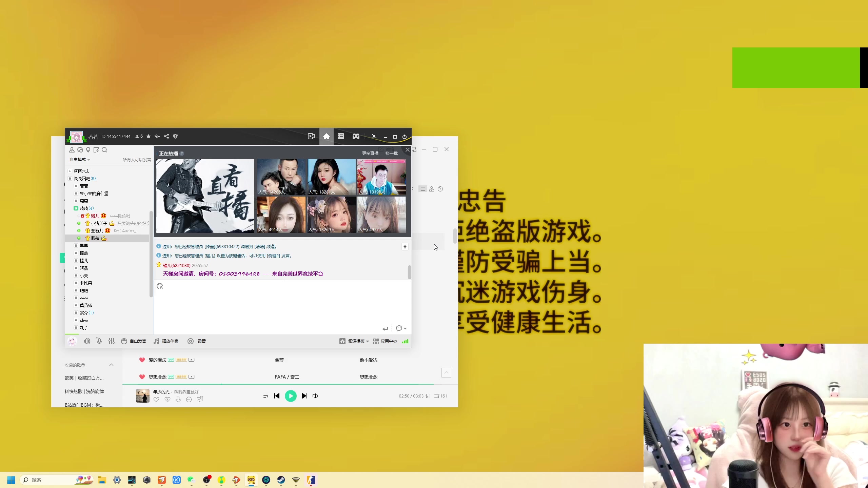Screen dimensions: 868x488
Task: Select the 果小果的魔仙堡 sub-channel
Action: (94, 194)
